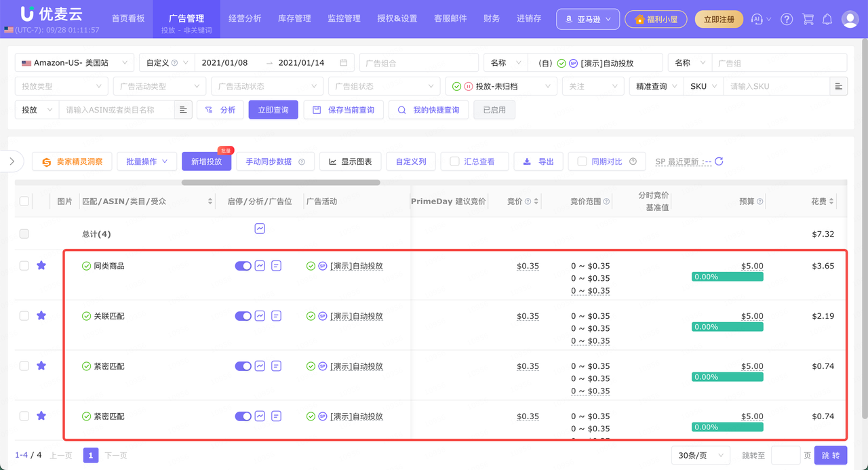Focus the 跳转至 page number input
Image resolution: width=868 pixels, height=470 pixels.
click(786, 455)
